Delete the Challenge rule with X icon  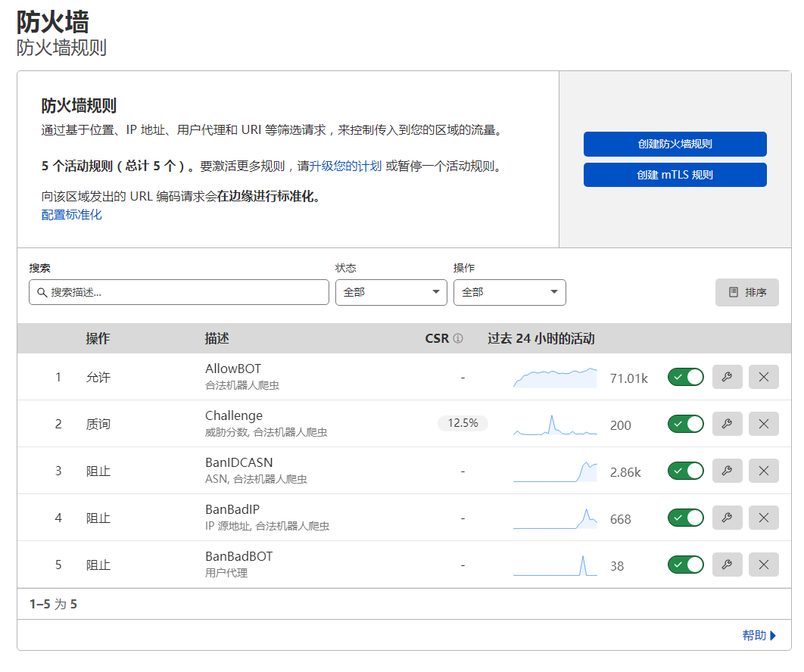point(763,424)
